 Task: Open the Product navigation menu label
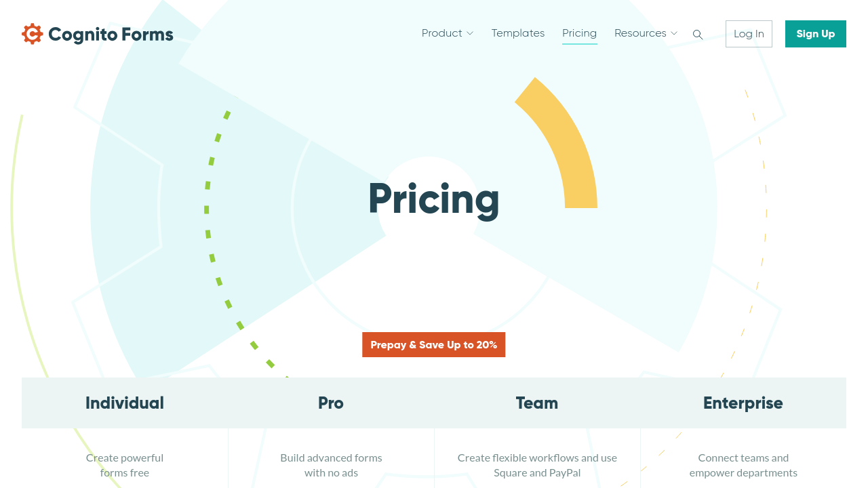[441, 33]
